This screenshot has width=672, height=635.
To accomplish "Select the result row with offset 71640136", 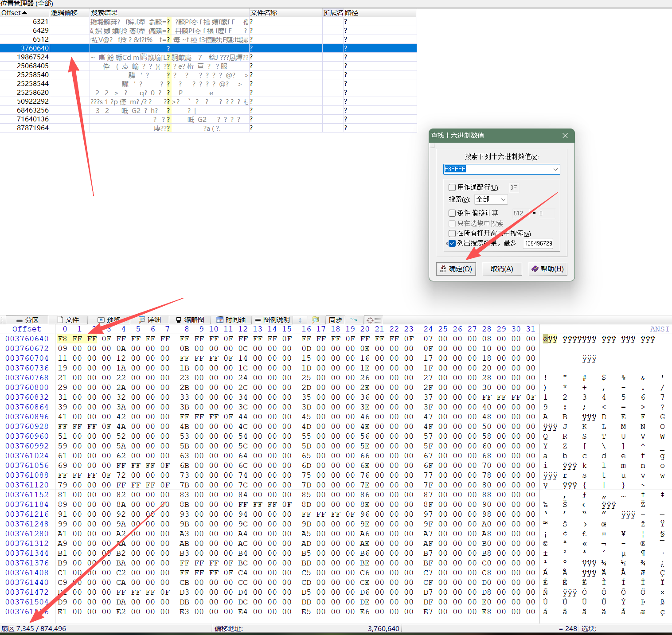I will coord(208,119).
